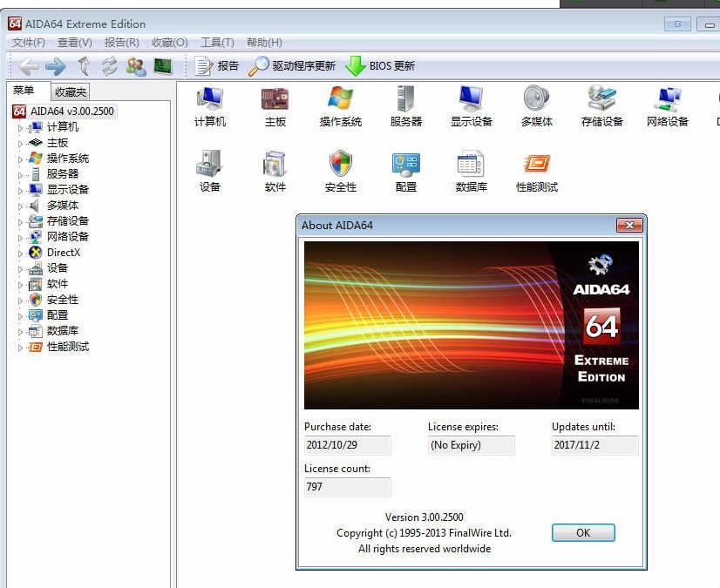This screenshot has width=720, height=588.
Task: Select DirectX in the tree
Action: click(64, 253)
